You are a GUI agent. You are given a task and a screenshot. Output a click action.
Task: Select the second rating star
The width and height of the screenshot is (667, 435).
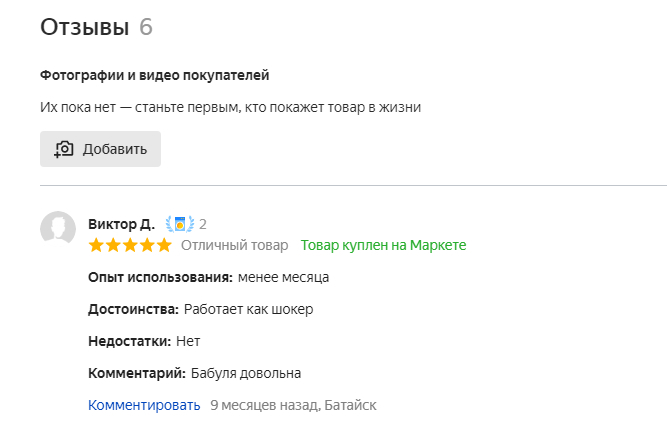[113, 245]
